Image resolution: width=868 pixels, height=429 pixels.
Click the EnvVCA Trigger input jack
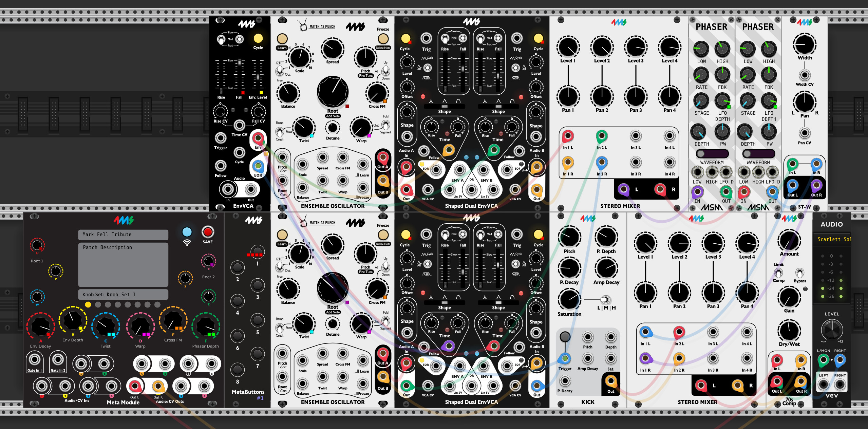221,138
